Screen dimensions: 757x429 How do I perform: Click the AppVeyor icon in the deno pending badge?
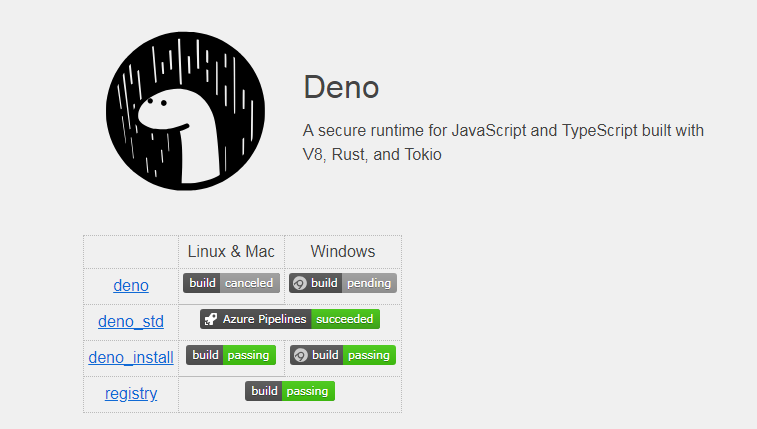coord(300,283)
